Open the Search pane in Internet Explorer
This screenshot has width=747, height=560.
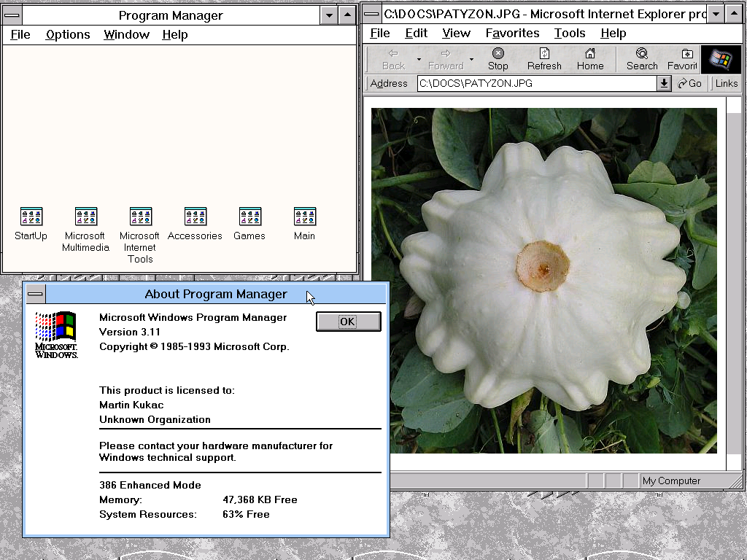pyautogui.click(x=642, y=58)
